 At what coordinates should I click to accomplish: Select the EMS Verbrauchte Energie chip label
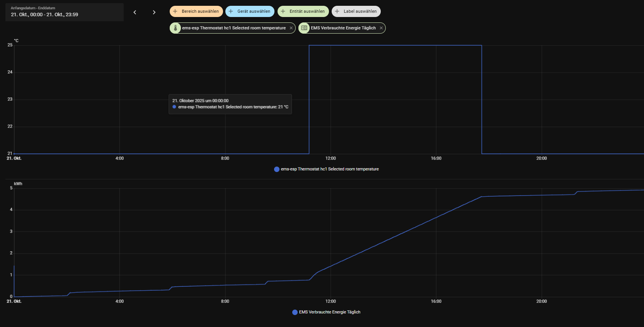click(343, 28)
